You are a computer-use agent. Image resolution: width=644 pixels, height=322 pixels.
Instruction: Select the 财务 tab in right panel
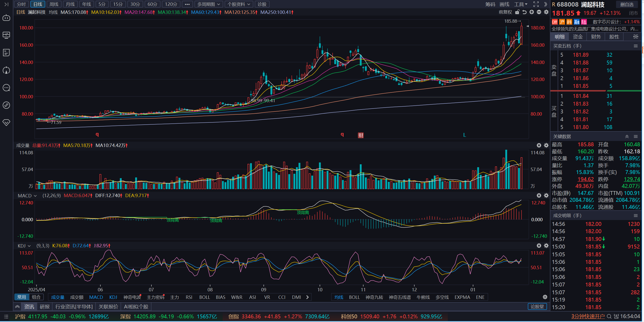tap(596, 37)
